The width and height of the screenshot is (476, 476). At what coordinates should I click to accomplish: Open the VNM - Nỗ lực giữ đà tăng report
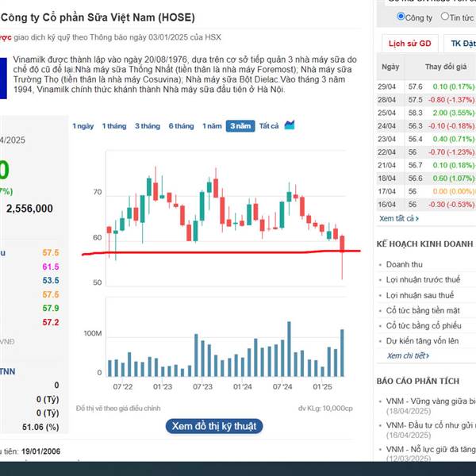coord(431,449)
